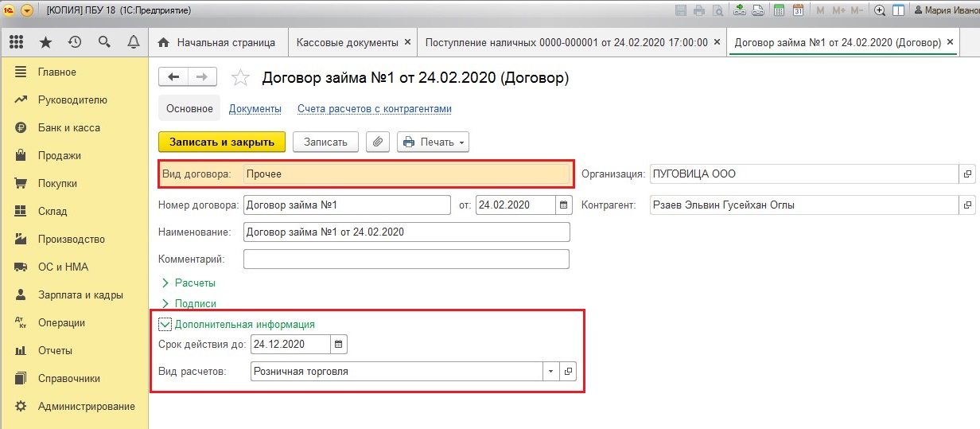This screenshot has width=980, height=429.
Task: Toggle the panel layout icon
Action: pos(898,10)
